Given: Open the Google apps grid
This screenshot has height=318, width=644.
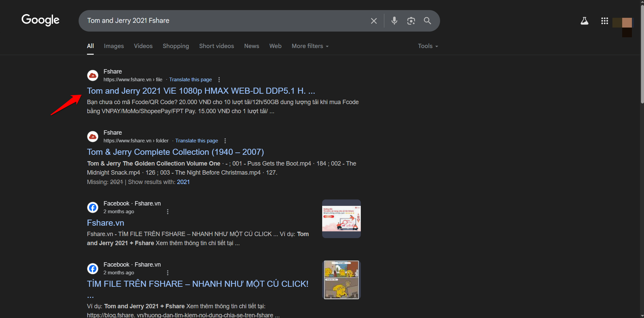Looking at the screenshot, I should pos(605,21).
